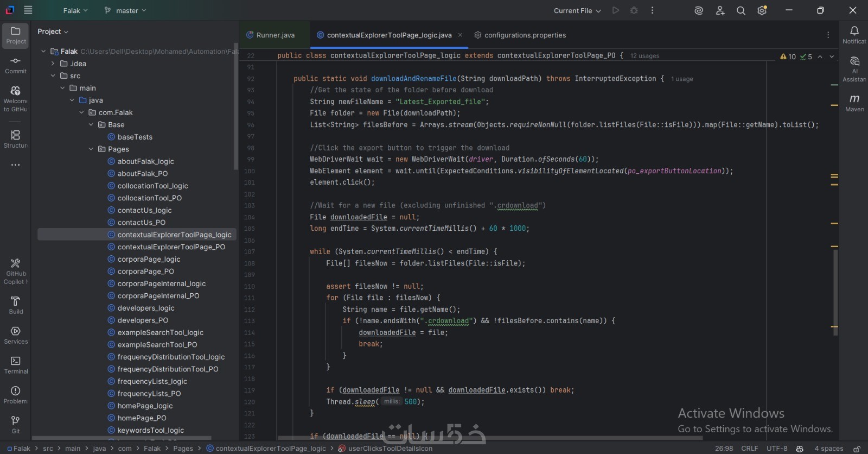Click the CRLF line separator in status bar
Screen dimensions: 868x454
[x=749, y=449]
